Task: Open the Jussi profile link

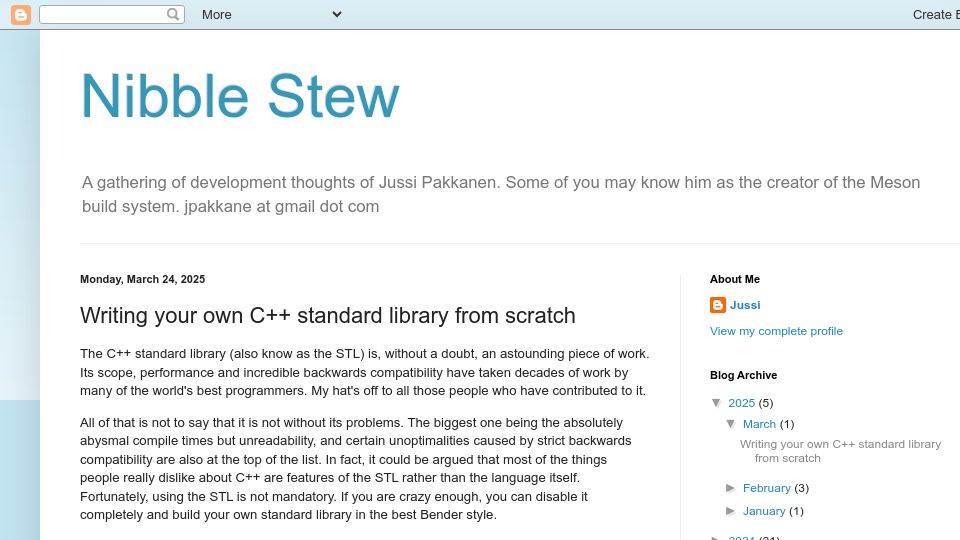Action: tap(744, 305)
